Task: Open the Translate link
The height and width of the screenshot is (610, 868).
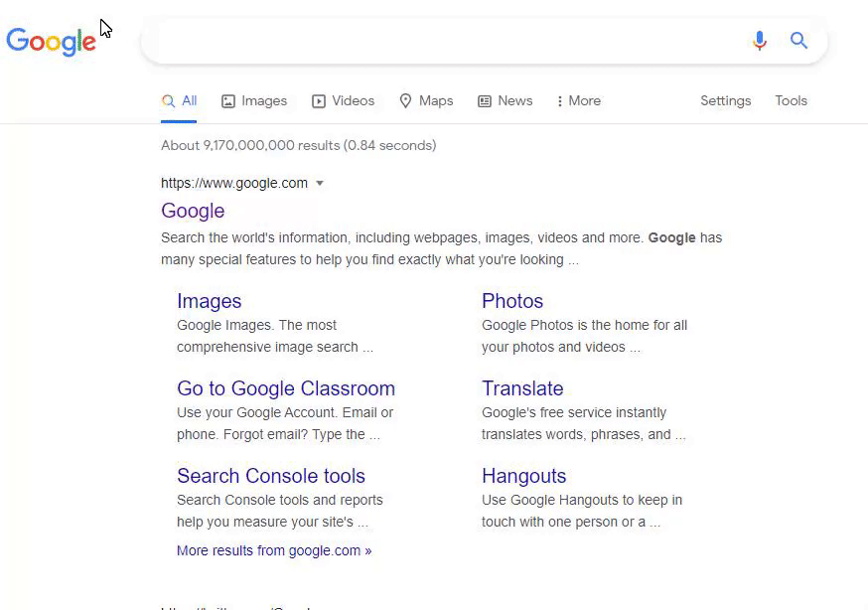Action: 522,388
